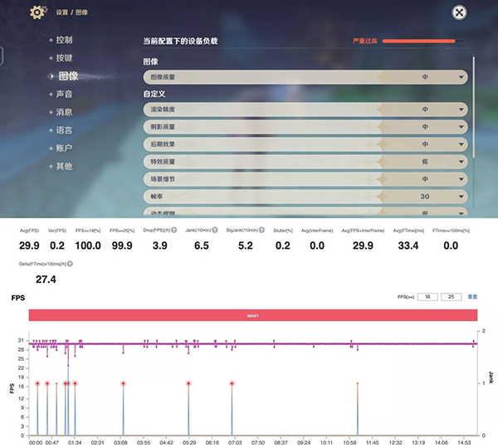
Task: Switch to the 按键 settings tab
Action: pos(65,58)
